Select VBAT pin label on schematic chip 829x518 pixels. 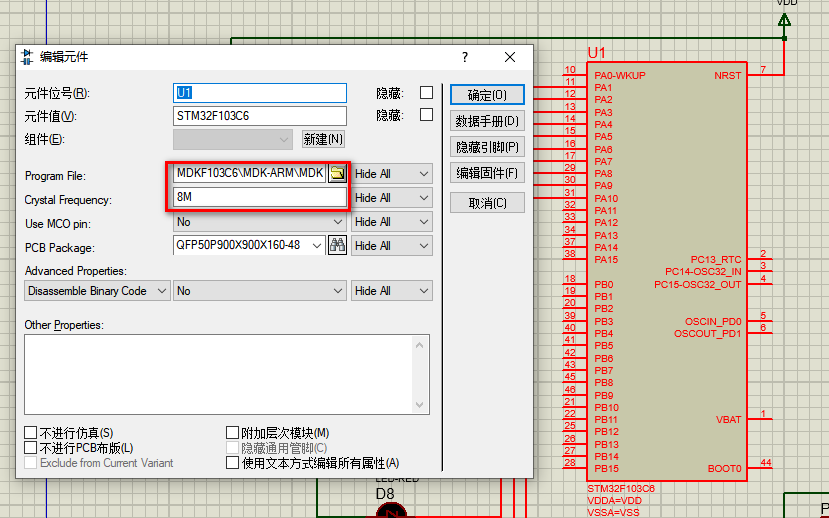729,420
